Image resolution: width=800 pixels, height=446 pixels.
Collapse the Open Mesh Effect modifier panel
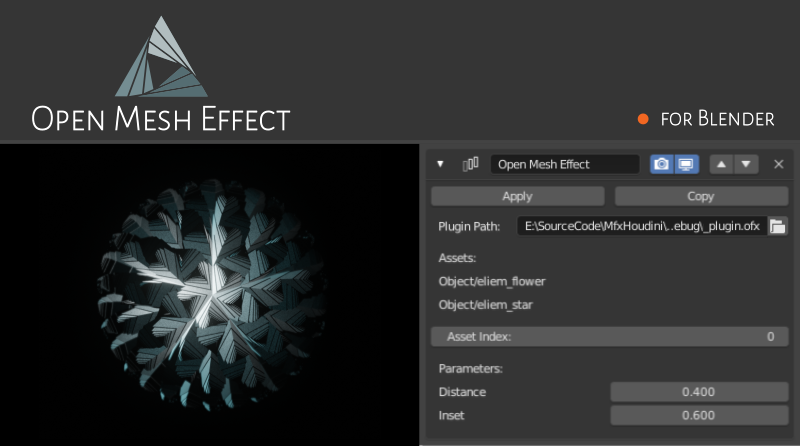[440, 164]
